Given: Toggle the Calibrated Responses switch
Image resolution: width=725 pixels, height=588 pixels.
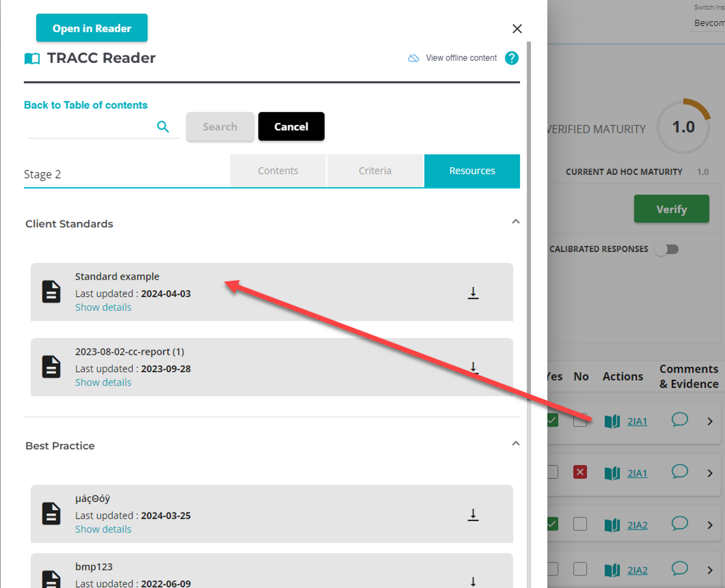Looking at the screenshot, I should pyautogui.click(x=667, y=249).
